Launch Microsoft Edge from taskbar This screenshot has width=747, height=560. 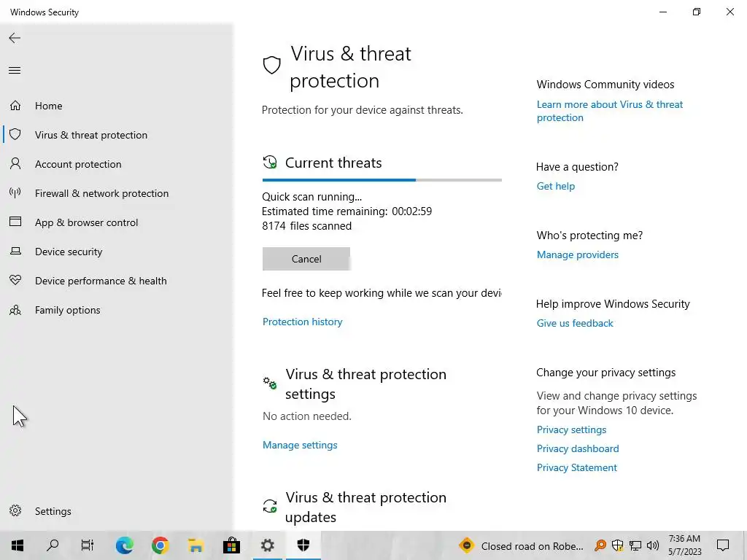[124, 545]
